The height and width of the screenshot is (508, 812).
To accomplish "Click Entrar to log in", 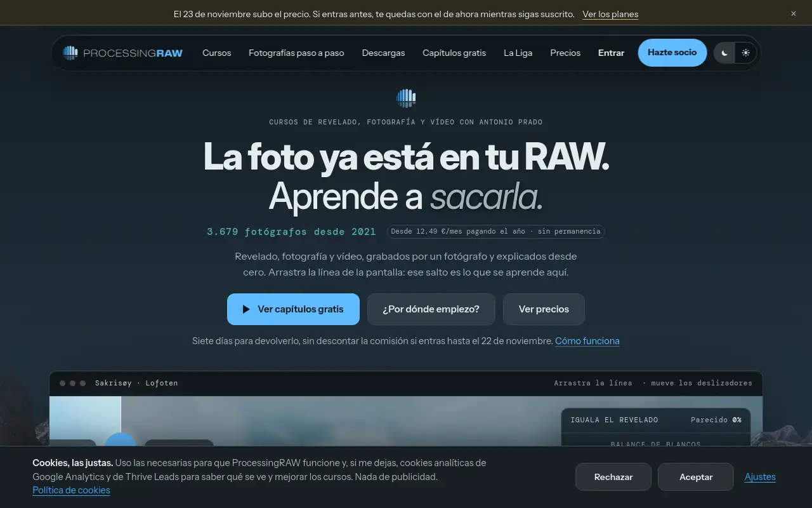I will pos(611,53).
